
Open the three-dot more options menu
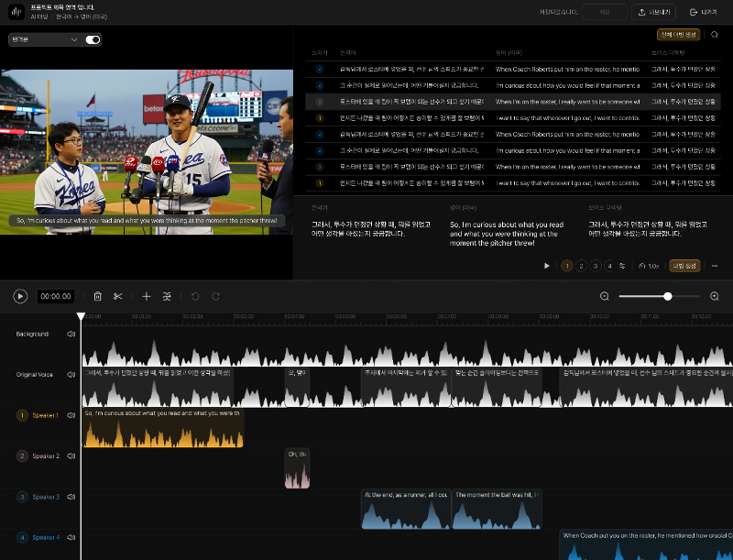pyautogui.click(x=714, y=266)
